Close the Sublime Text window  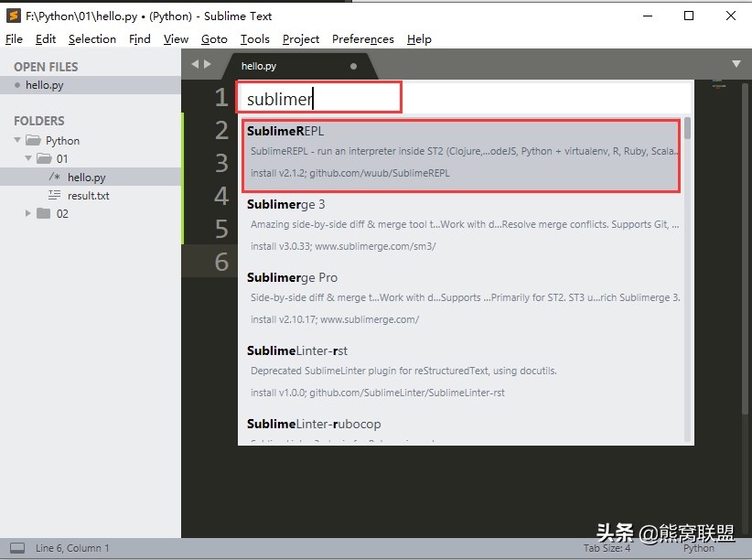pos(730,16)
